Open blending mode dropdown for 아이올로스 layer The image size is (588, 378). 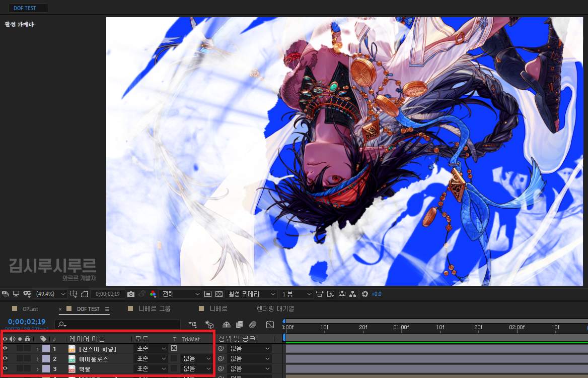pos(151,359)
